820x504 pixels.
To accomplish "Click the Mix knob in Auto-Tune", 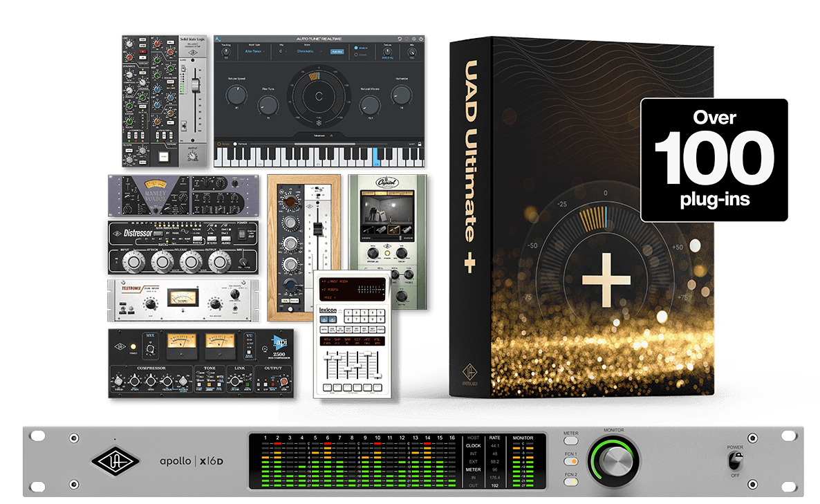I will 412,52.
